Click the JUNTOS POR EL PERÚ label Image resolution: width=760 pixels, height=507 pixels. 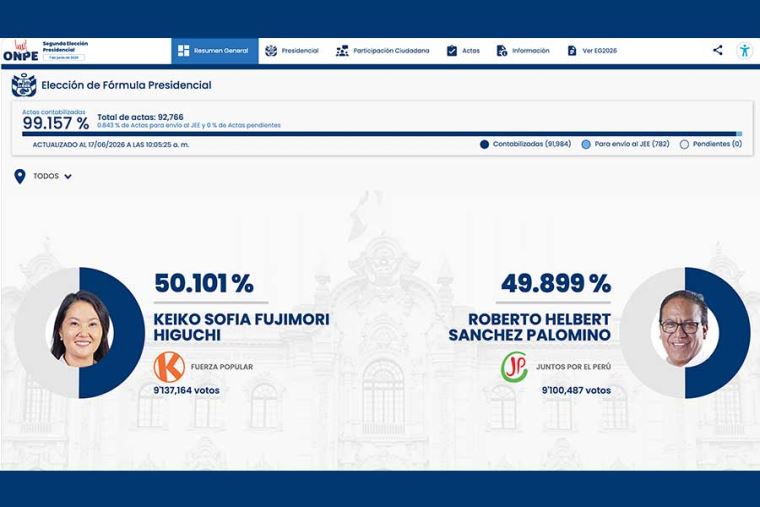pyautogui.click(x=573, y=367)
